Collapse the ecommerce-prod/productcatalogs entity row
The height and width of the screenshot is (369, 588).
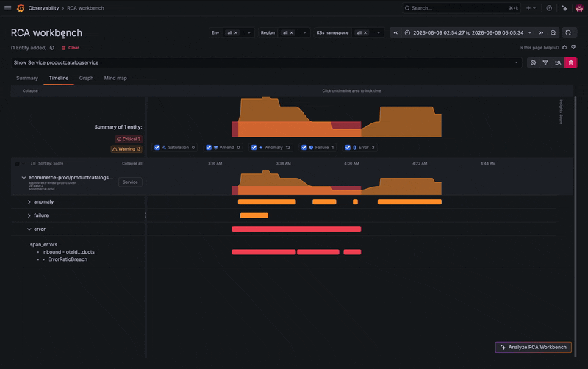click(x=24, y=177)
